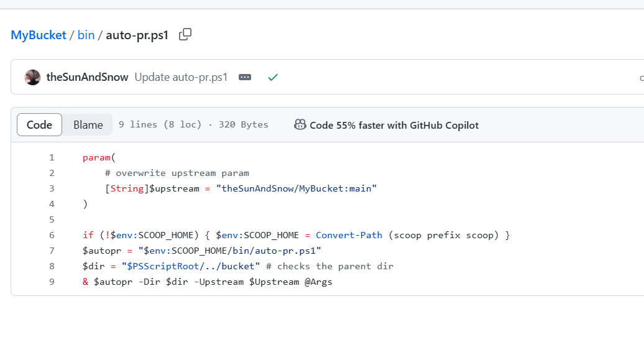Open the green check commit status
The height and width of the screenshot is (342, 644).
tap(272, 77)
